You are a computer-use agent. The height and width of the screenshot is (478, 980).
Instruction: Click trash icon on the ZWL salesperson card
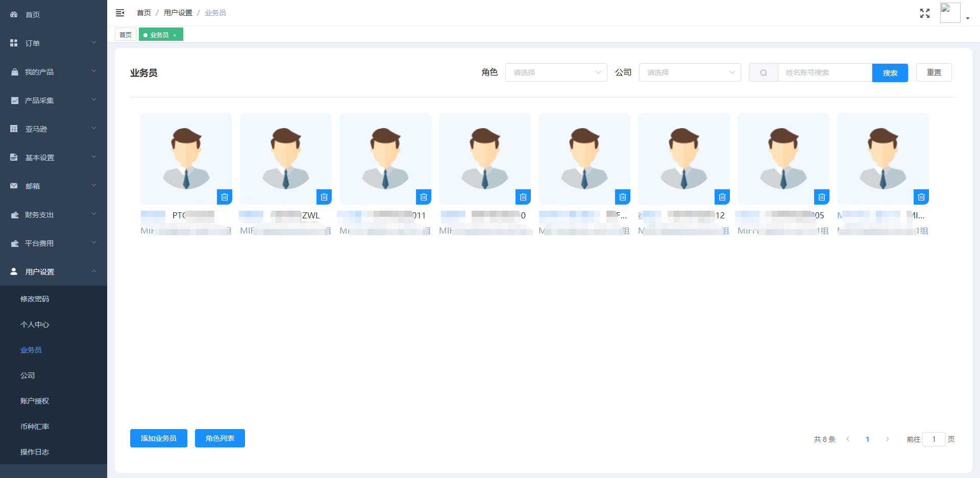point(324,197)
